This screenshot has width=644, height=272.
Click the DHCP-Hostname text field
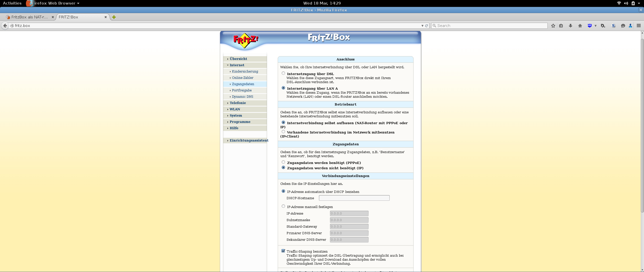click(x=354, y=198)
